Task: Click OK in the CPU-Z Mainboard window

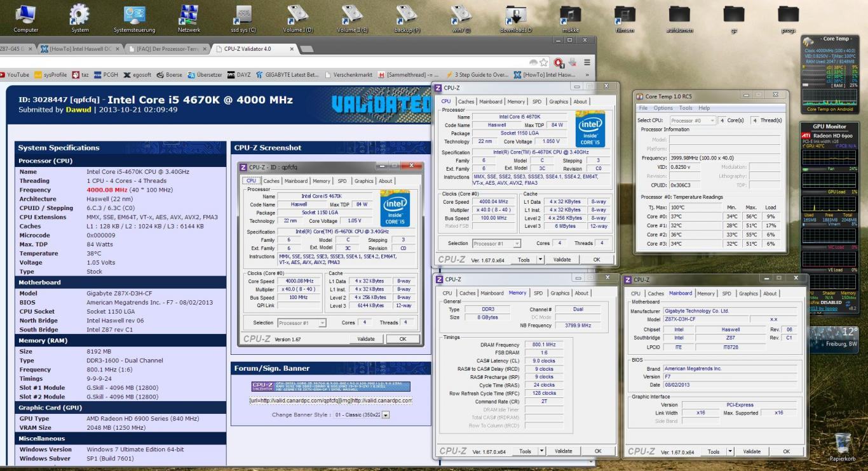Action: 786,451
